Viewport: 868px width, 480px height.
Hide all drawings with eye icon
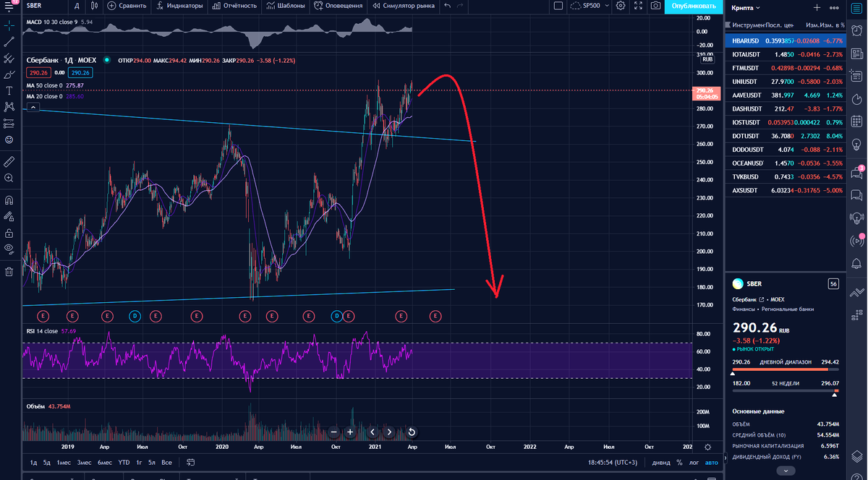[9, 249]
